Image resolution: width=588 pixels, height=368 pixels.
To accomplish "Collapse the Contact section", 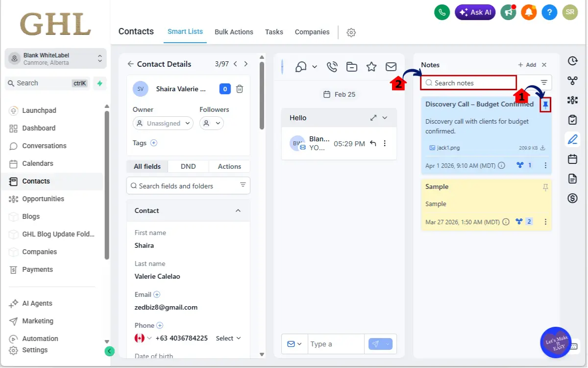I will click(238, 210).
